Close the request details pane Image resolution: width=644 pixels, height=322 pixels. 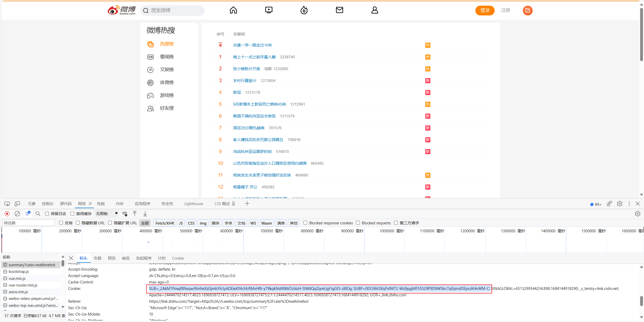point(71,258)
